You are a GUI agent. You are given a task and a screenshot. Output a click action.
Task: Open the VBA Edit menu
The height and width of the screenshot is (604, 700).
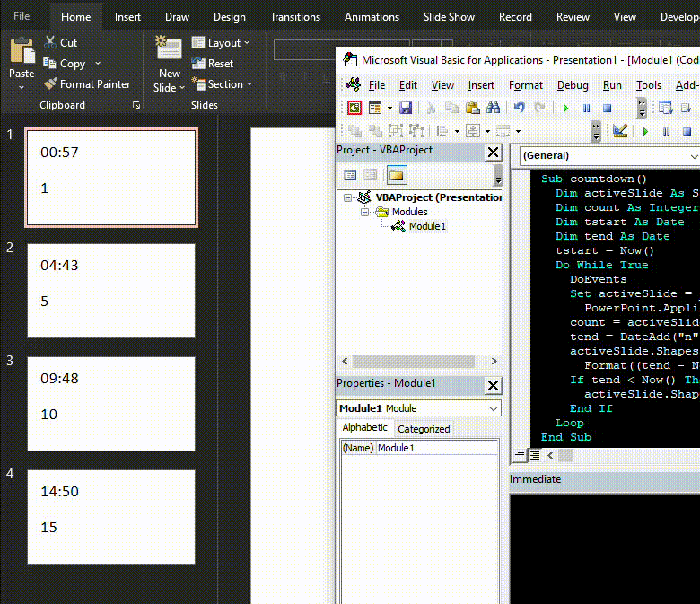tap(408, 85)
